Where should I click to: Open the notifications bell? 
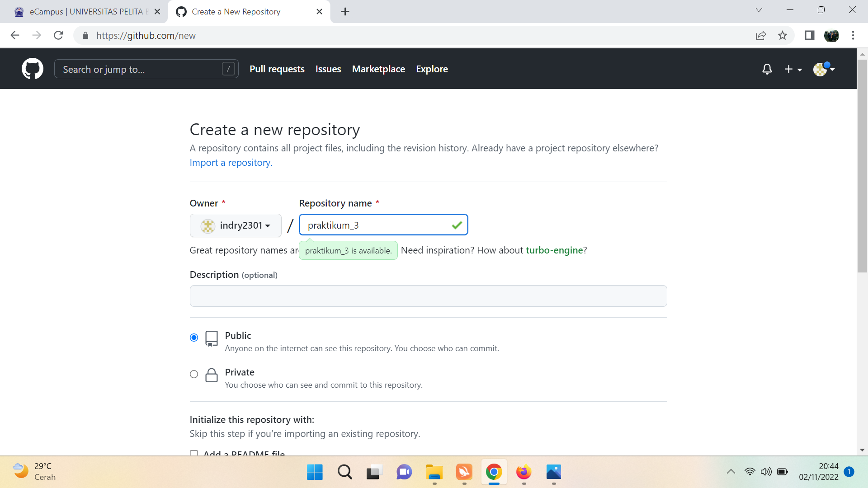point(767,69)
